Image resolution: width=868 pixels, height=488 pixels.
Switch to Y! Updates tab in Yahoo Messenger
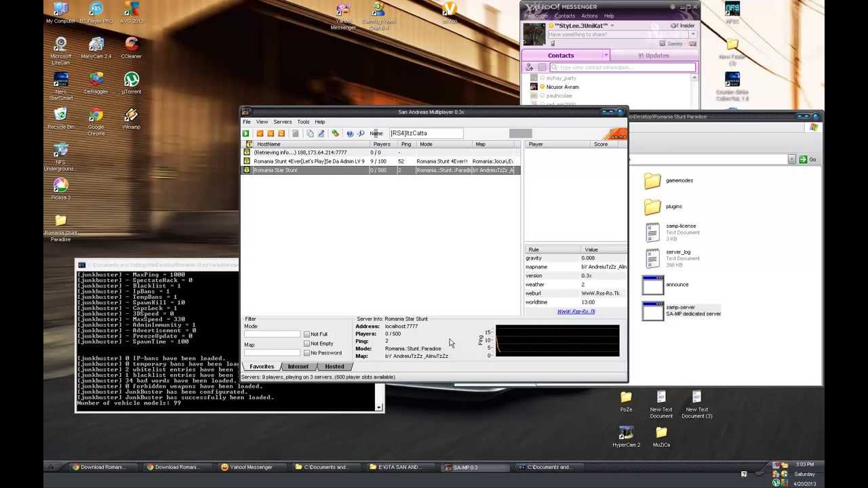[x=654, y=56]
